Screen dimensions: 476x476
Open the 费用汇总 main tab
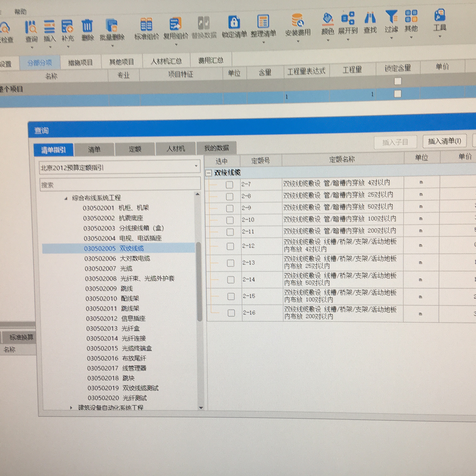211,60
